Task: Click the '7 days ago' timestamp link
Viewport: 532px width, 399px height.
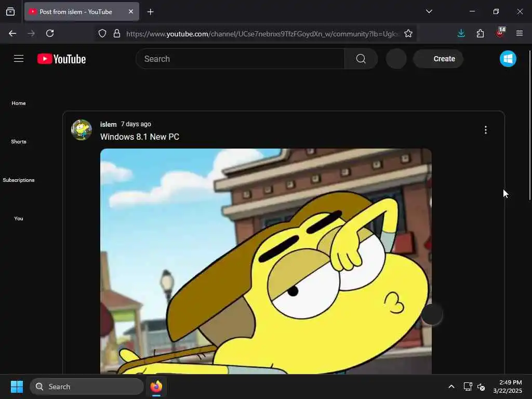Action: [136, 124]
